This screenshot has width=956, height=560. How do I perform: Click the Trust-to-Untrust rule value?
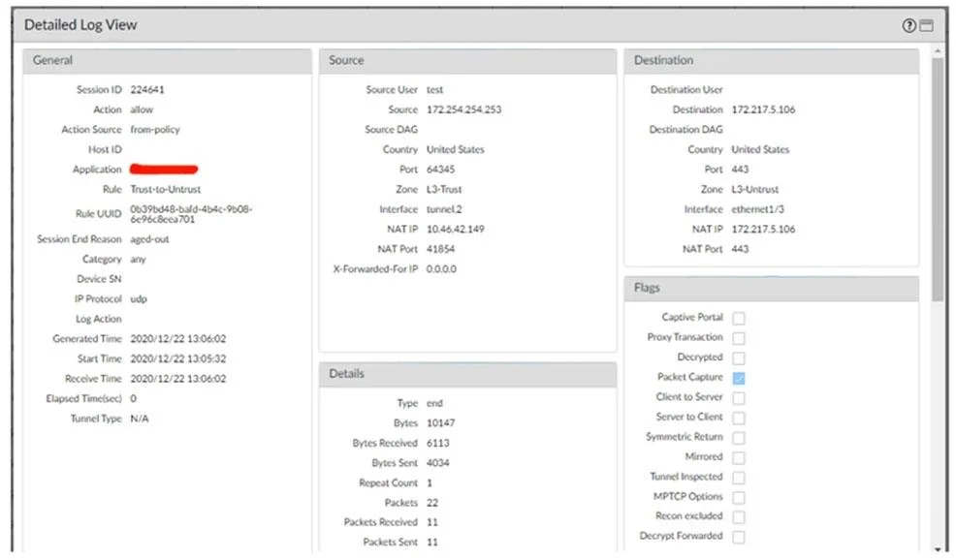coord(165,190)
